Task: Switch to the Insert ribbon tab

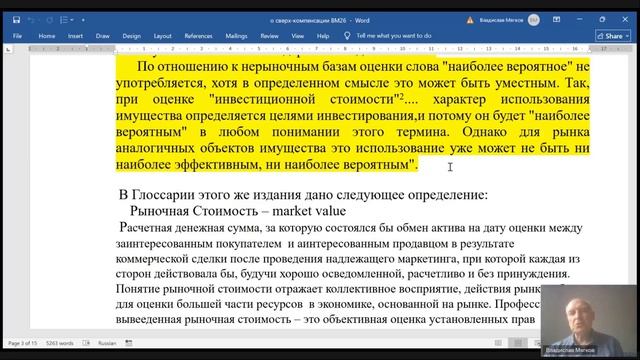Action: tap(76, 36)
